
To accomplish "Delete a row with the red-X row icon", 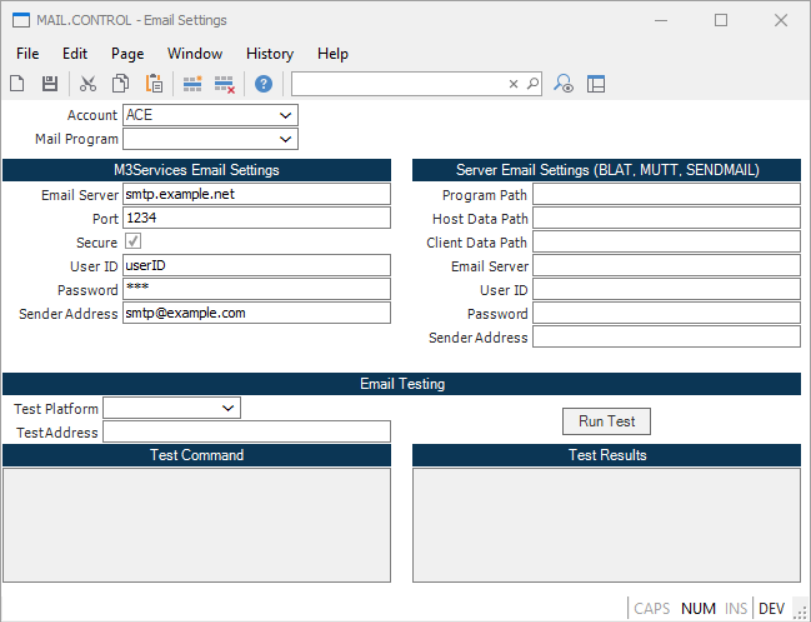I will [x=224, y=83].
